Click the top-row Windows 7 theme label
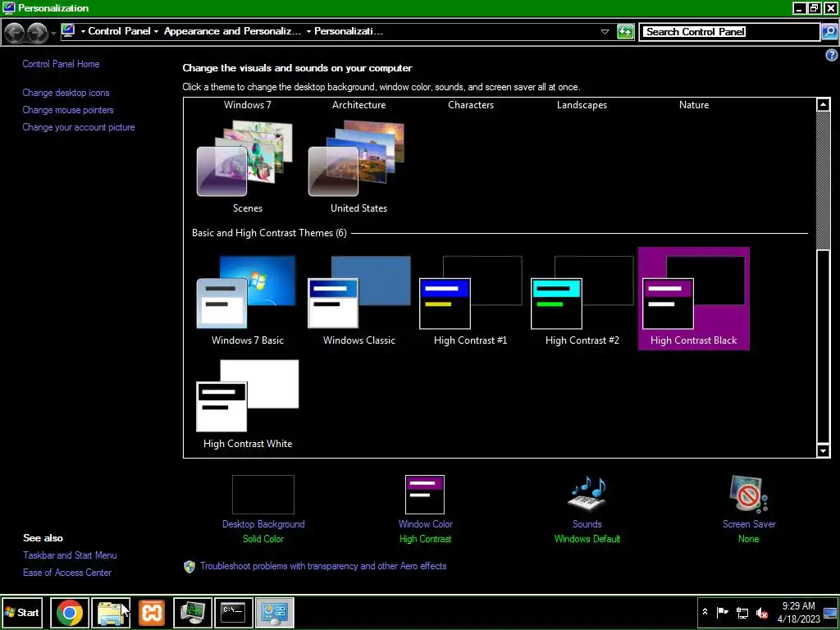 coord(248,105)
